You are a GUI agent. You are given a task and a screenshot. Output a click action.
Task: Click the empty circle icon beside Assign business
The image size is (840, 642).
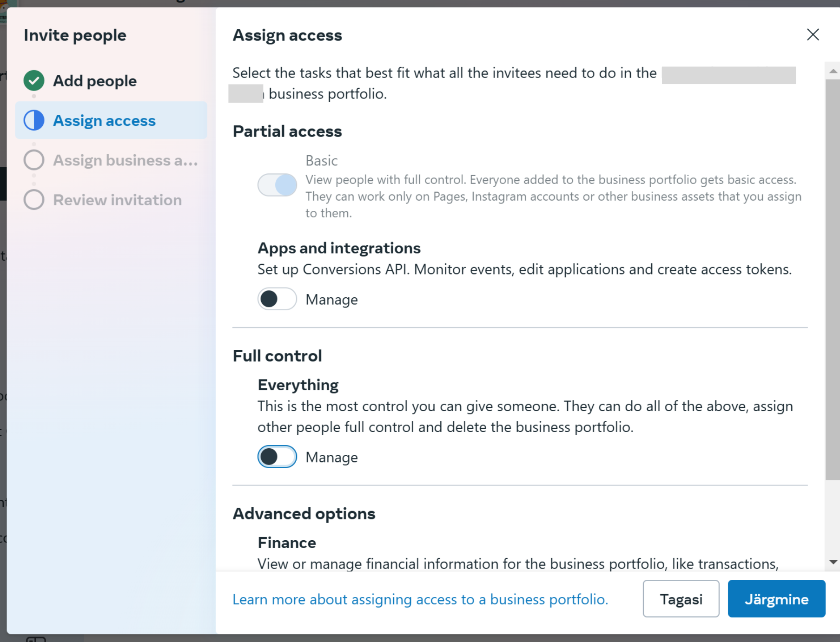34,160
